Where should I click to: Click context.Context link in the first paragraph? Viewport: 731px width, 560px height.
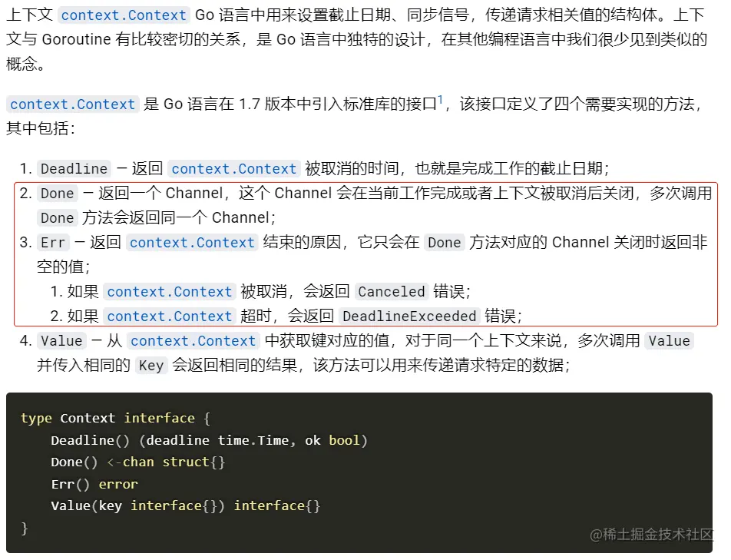124,15
